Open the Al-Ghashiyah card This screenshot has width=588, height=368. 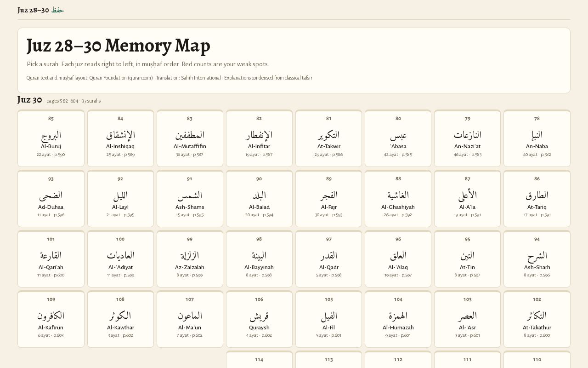coord(398,198)
